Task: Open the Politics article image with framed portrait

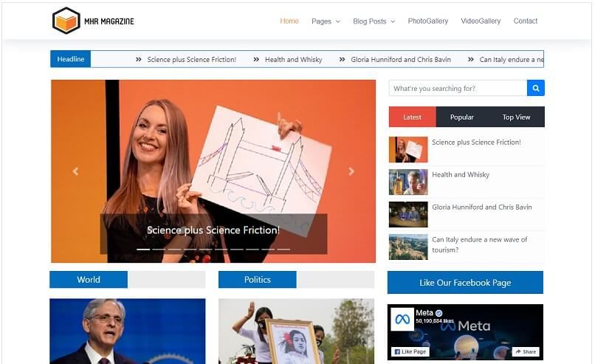Action: pyautogui.click(x=296, y=331)
